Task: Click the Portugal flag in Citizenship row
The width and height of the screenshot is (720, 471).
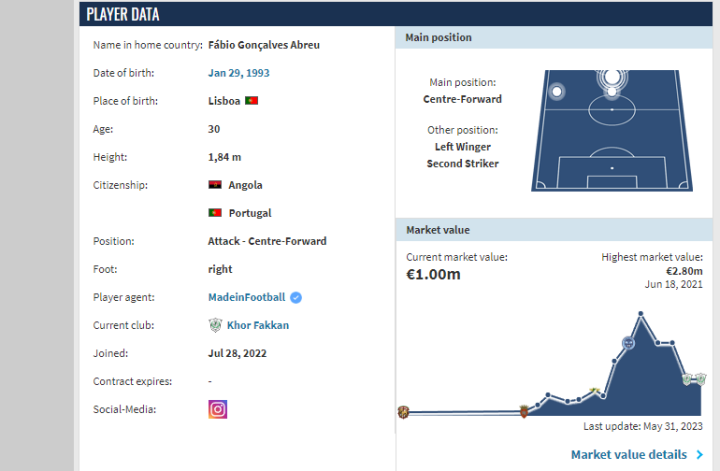Action: [x=215, y=213]
